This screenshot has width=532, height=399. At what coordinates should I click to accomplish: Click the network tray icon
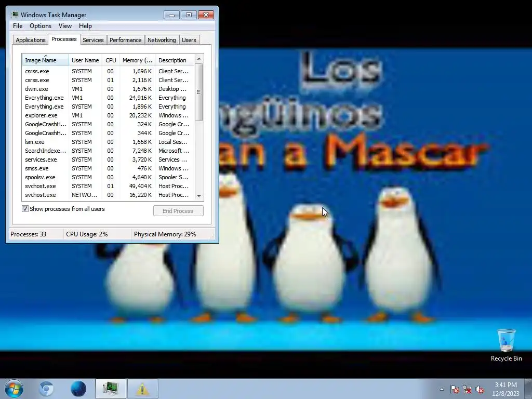(467, 389)
